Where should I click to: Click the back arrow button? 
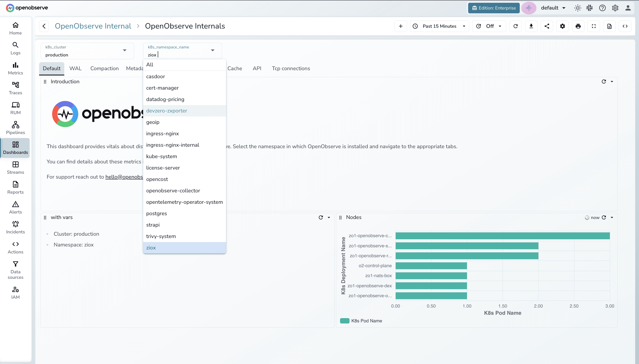point(44,26)
